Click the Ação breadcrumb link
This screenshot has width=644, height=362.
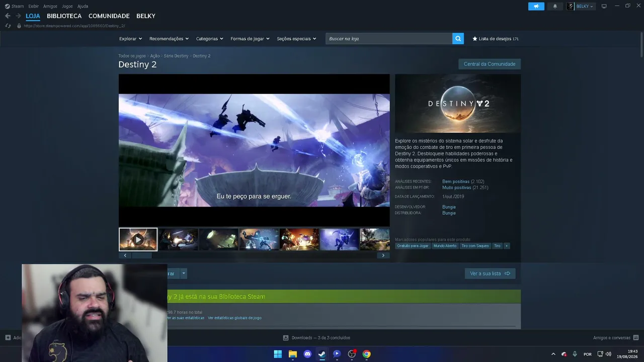coord(155,56)
